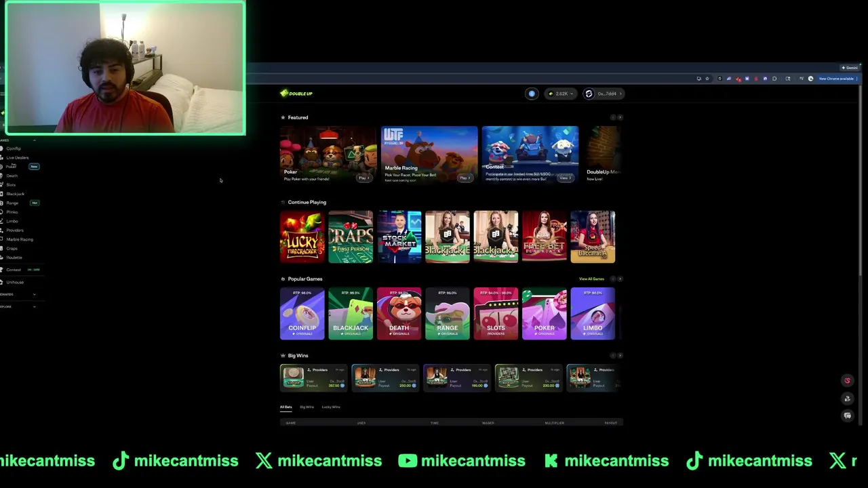Open the DoubleUp Merch featured card
Image resolution: width=868 pixels, height=488 pixels.
602,155
